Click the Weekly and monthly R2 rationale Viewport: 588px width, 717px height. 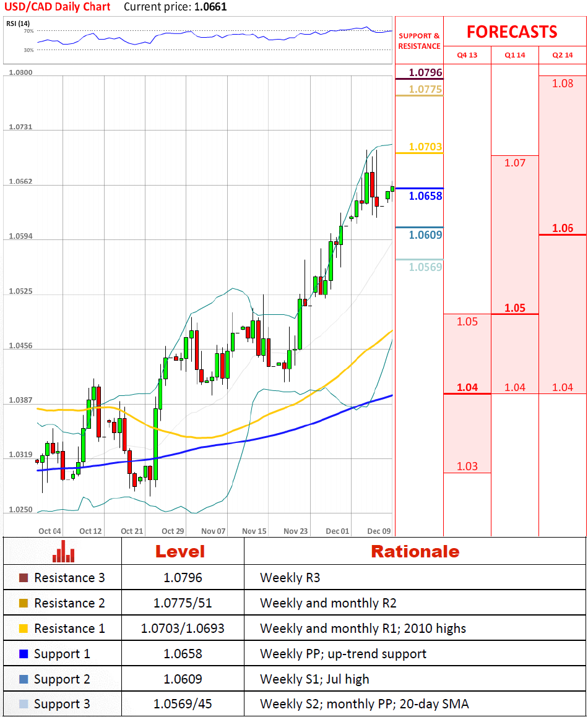click(328, 603)
